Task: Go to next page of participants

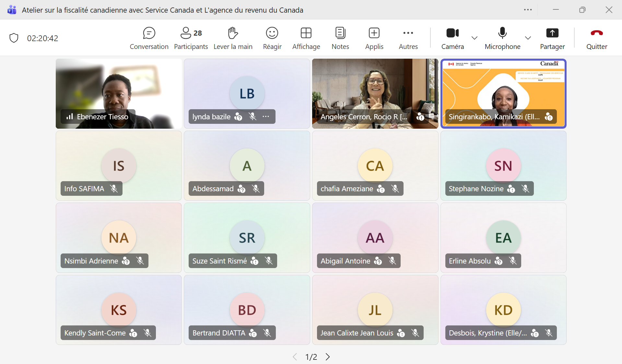Action: coord(328,357)
